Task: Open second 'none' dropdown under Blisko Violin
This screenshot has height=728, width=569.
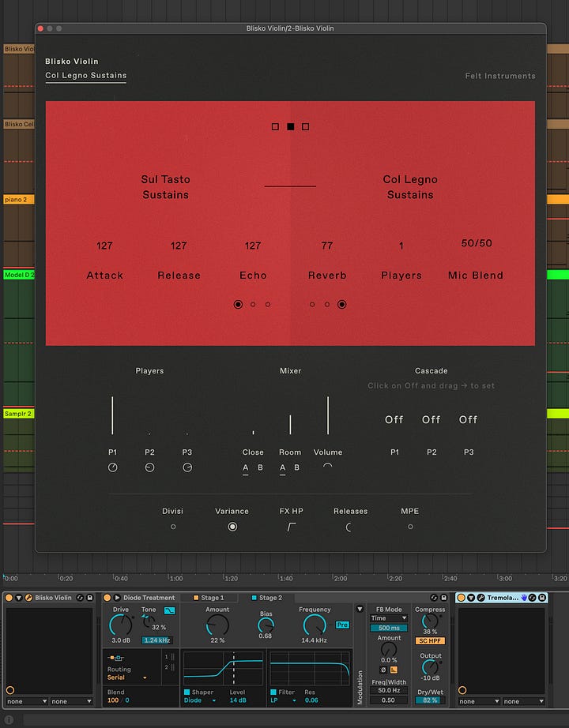Action: (x=72, y=701)
